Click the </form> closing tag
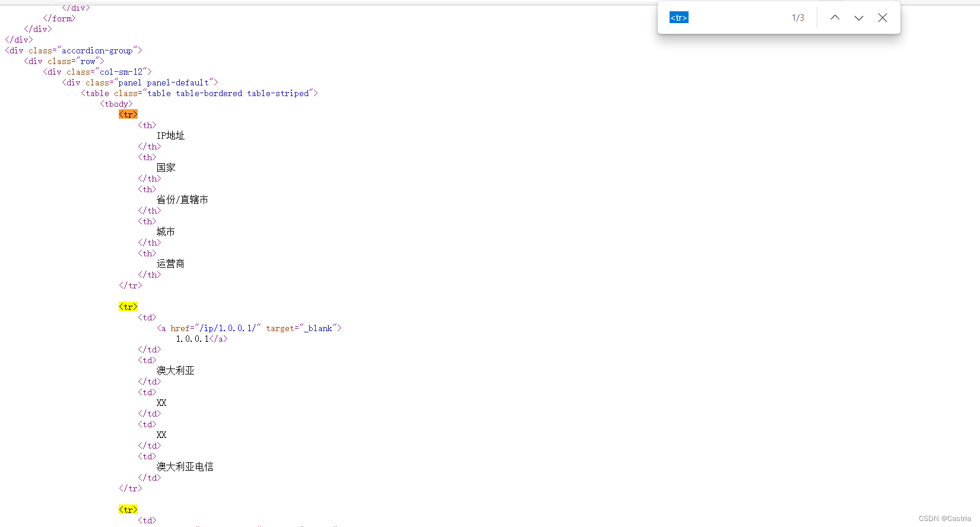 (59, 18)
